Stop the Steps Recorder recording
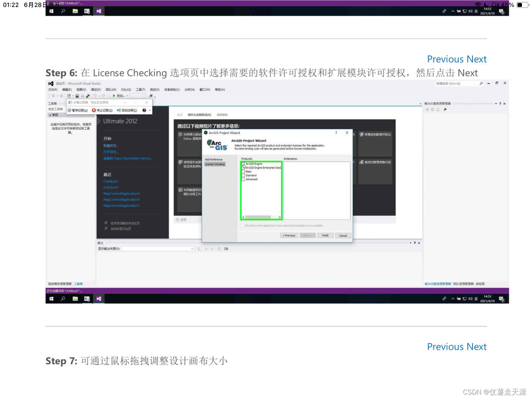Viewport: 532px width, 399px height. (102, 110)
